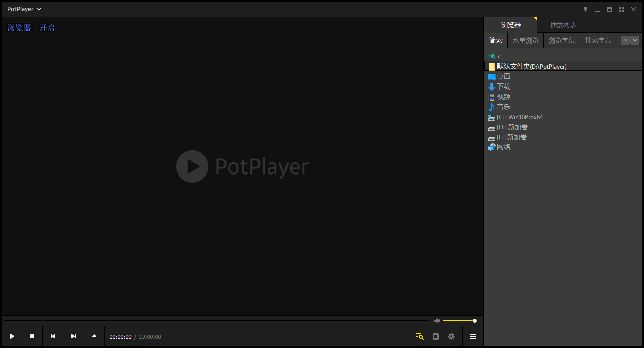
Task: Click the playback log/info icon near settings
Action: [435, 336]
